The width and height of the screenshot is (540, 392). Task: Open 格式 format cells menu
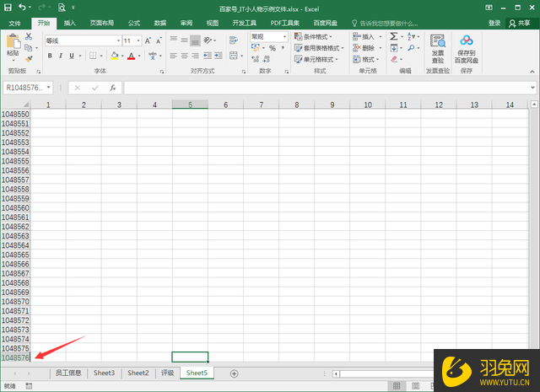pos(365,59)
